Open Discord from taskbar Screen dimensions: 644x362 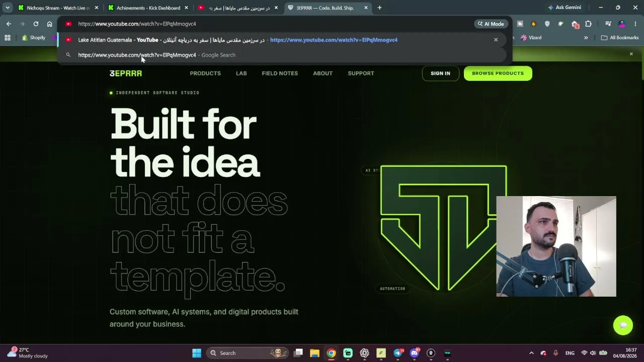[414, 353]
